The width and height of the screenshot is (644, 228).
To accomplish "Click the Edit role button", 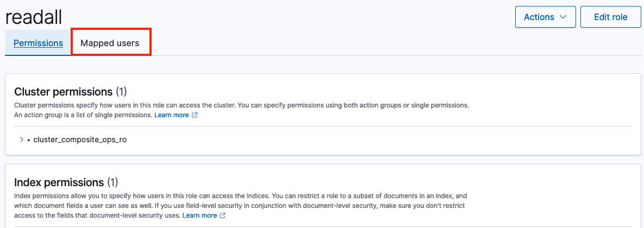I will tap(610, 17).
